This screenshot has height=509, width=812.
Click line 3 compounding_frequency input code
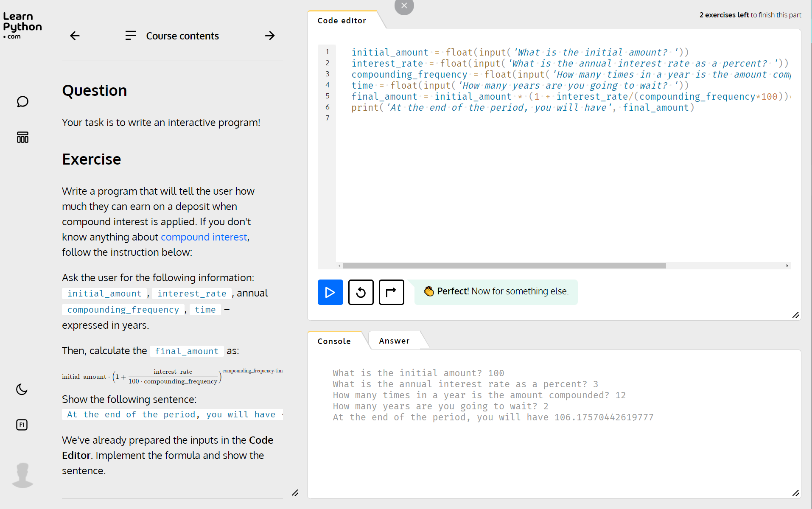[571, 75]
